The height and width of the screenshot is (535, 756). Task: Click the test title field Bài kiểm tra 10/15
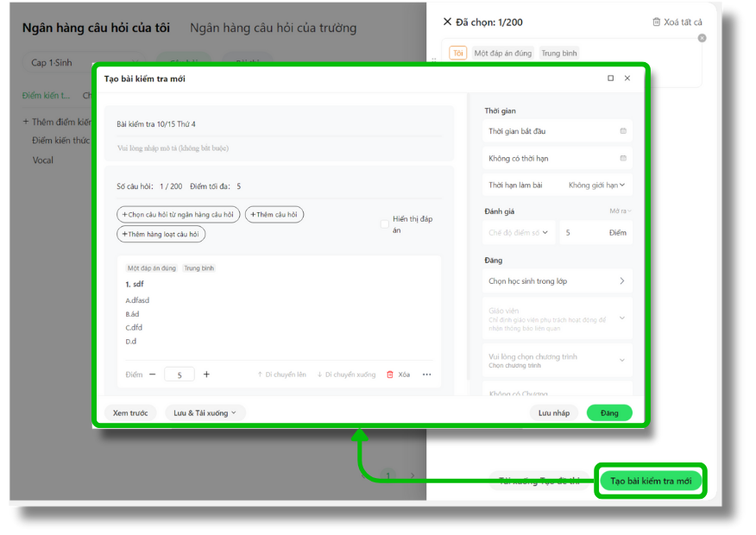(278, 124)
